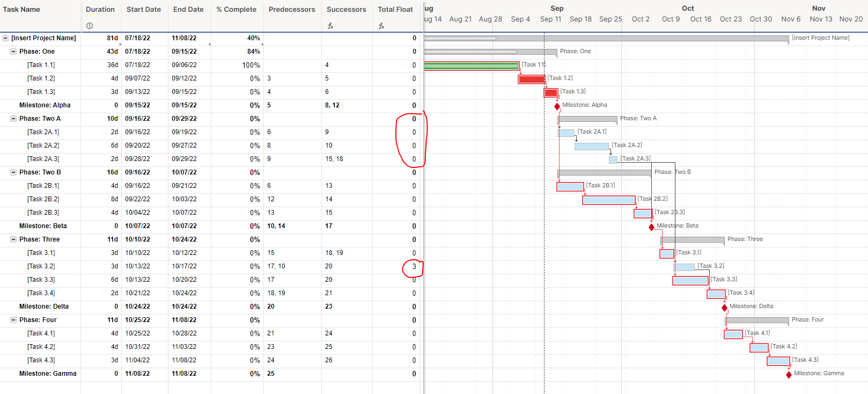Screen dimensions: 868x394
Task: Collapse the [Insert Project Name] parent row
Action: click(x=5, y=38)
